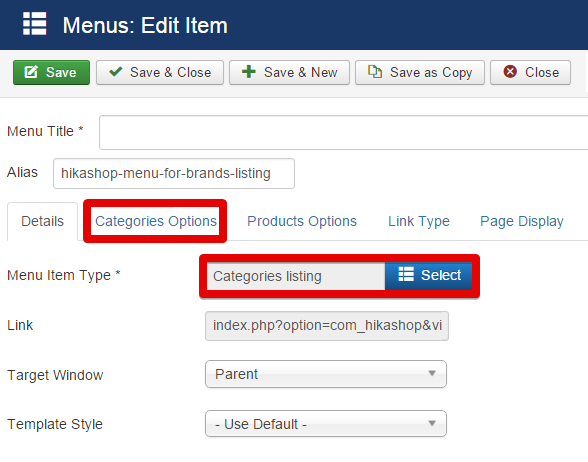Image resolution: width=588 pixels, height=462 pixels.
Task: Click the plus icon on Save & New
Action: tap(249, 72)
